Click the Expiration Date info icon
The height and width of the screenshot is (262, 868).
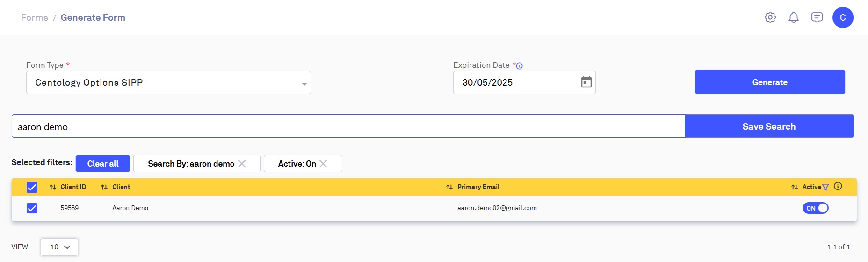pos(520,66)
